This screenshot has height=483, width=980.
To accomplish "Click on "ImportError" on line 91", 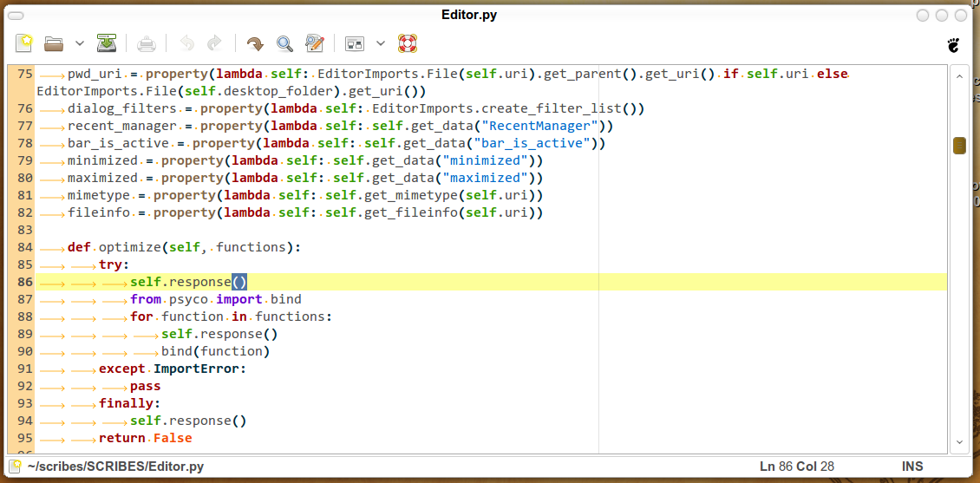I will [196, 369].
